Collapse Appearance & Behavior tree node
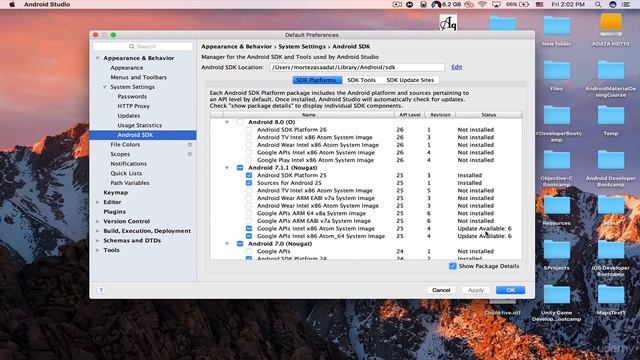Image resolution: width=640 pixels, height=360 pixels. pos(98,58)
